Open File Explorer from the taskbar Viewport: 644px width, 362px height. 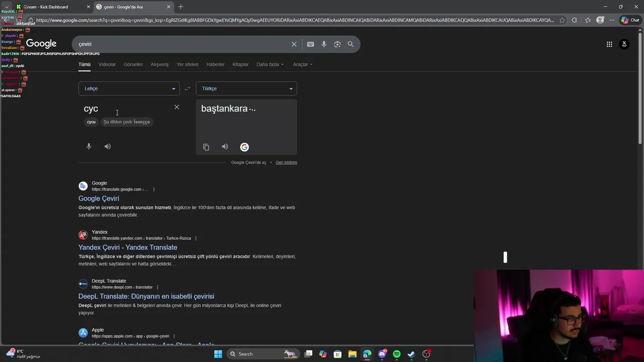pos(352,354)
